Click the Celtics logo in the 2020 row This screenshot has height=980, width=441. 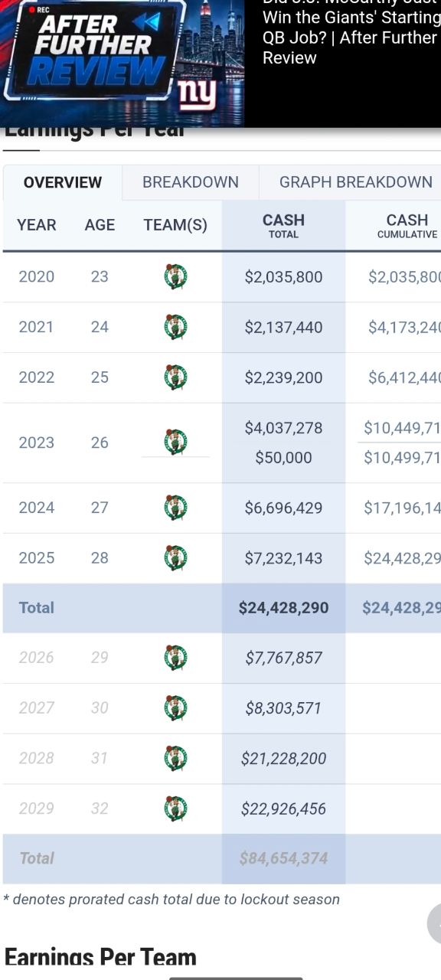coord(175,276)
